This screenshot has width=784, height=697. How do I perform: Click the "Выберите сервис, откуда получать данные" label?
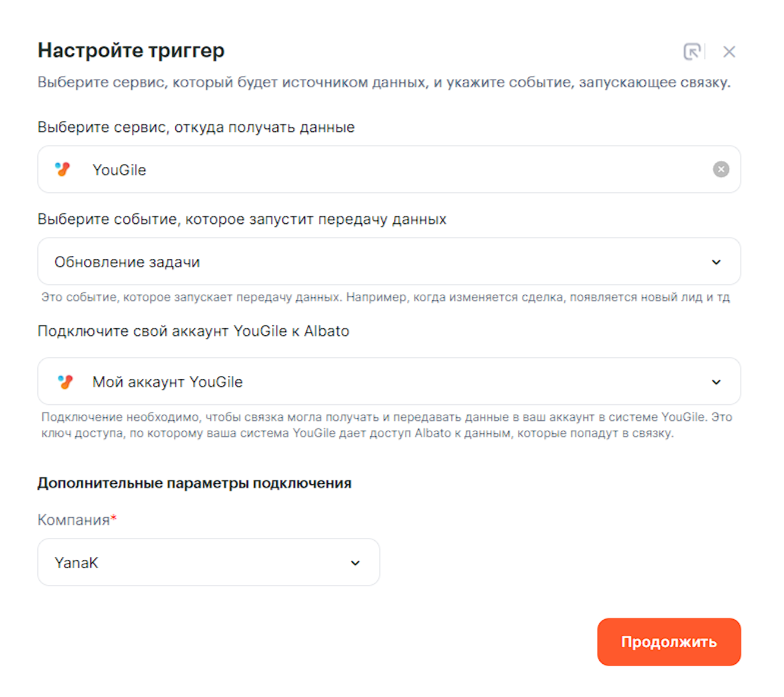pyautogui.click(x=196, y=127)
